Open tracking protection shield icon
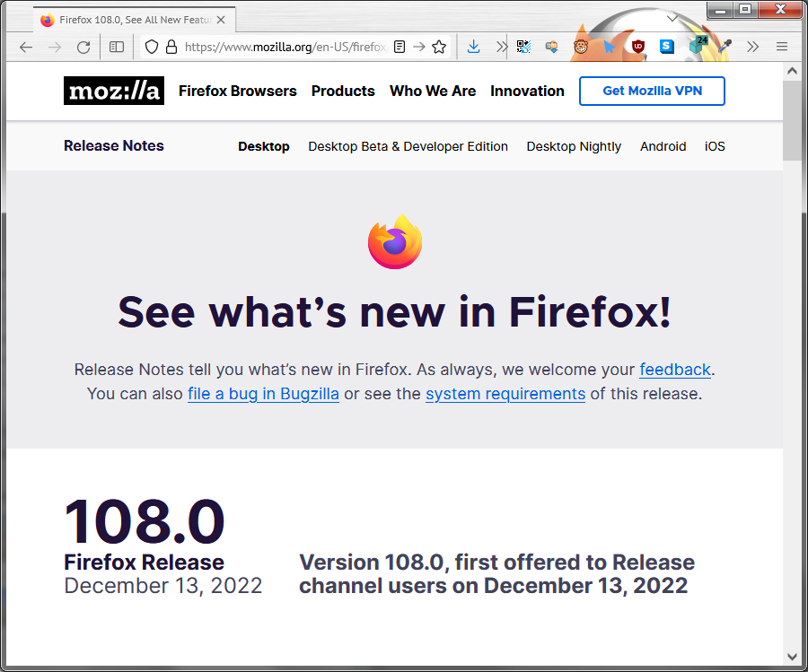 tap(152, 47)
